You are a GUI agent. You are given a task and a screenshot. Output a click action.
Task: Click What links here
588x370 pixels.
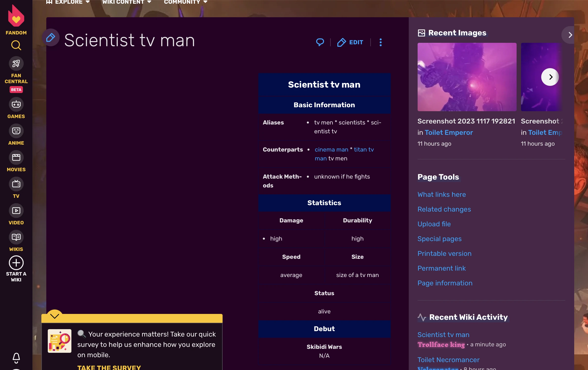441,194
